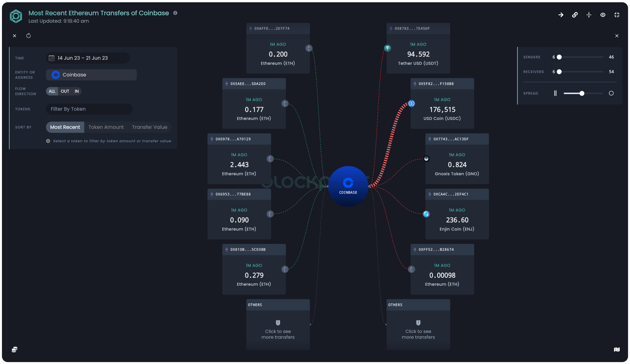Click the Gnosis token icon
Viewport: 630px width, 364px height.
426,159
